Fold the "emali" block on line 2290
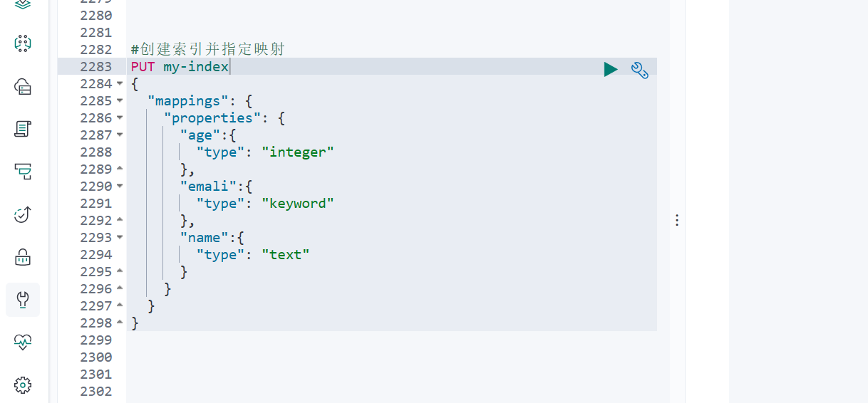The image size is (868, 403). pyautogui.click(x=120, y=187)
